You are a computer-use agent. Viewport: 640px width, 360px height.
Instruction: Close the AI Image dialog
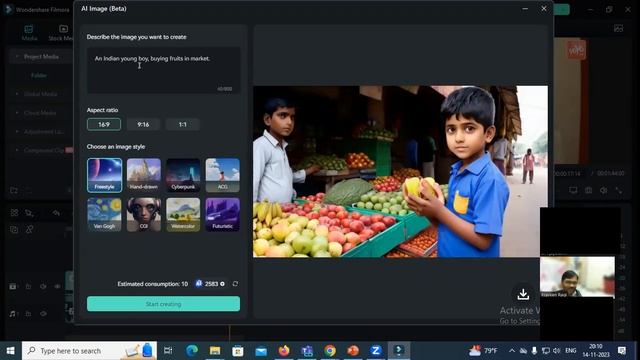click(544, 9)
